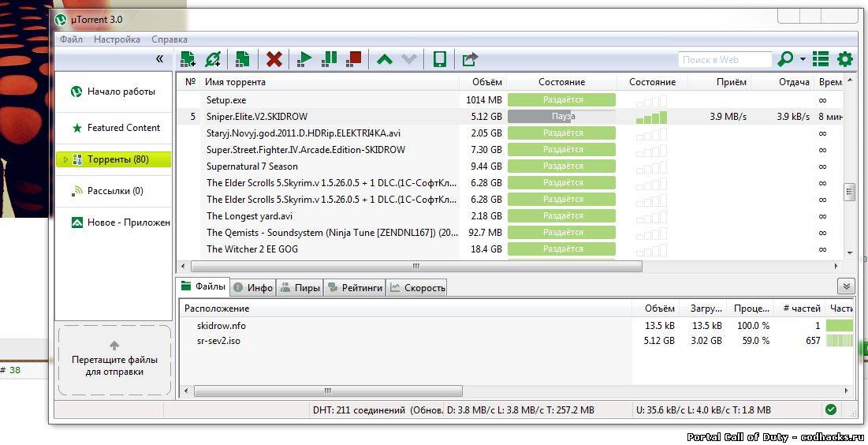868x445 pixels.
Task: Open Новое - Приложения sidebar item
Action: 114,222
